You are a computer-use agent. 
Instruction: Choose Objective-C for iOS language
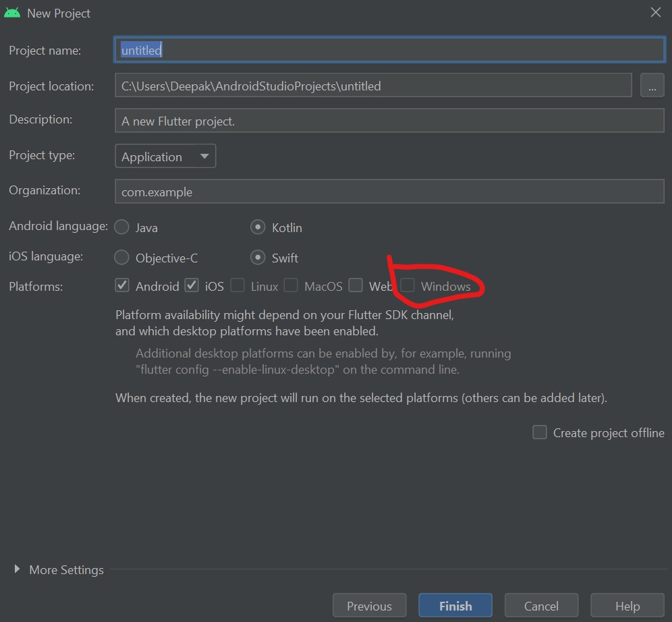[x=121, y=258]
